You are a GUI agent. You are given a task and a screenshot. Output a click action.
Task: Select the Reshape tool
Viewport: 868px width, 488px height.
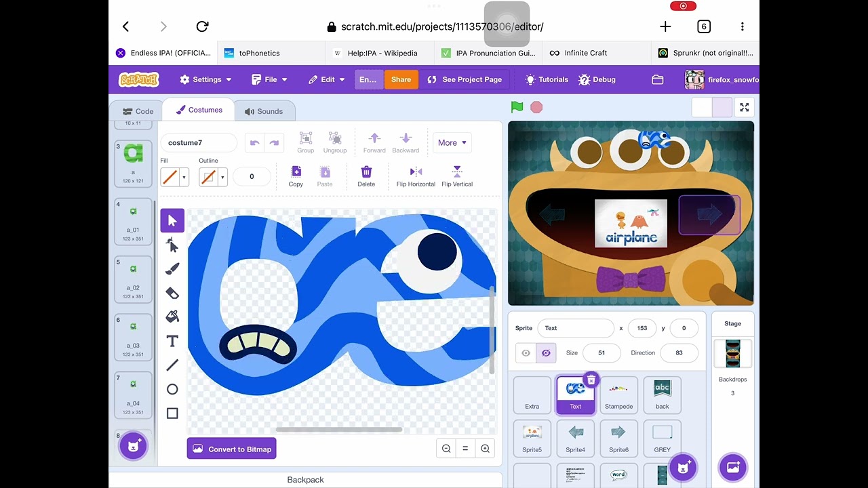(x=172, y=245)
